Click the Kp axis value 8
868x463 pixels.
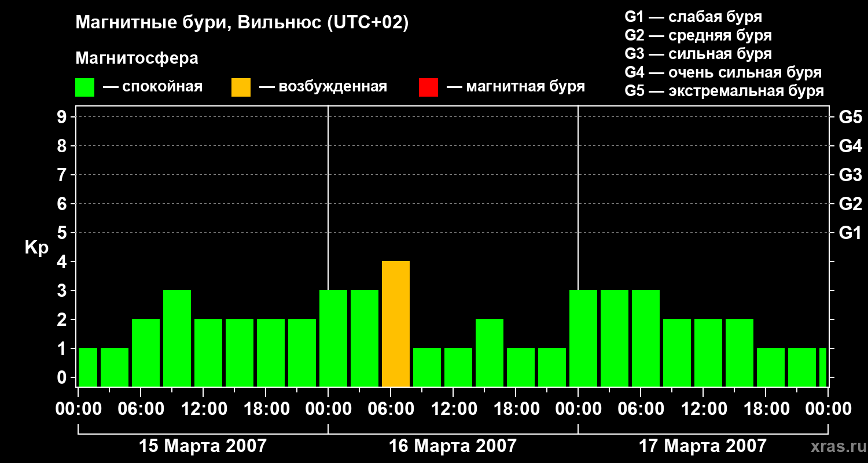pos(63,146)
